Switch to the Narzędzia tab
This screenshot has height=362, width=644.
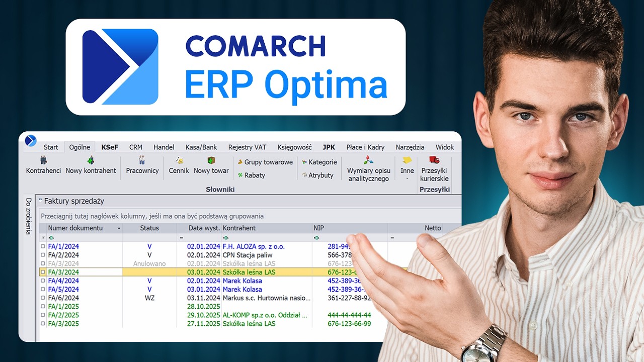point(410,147)
